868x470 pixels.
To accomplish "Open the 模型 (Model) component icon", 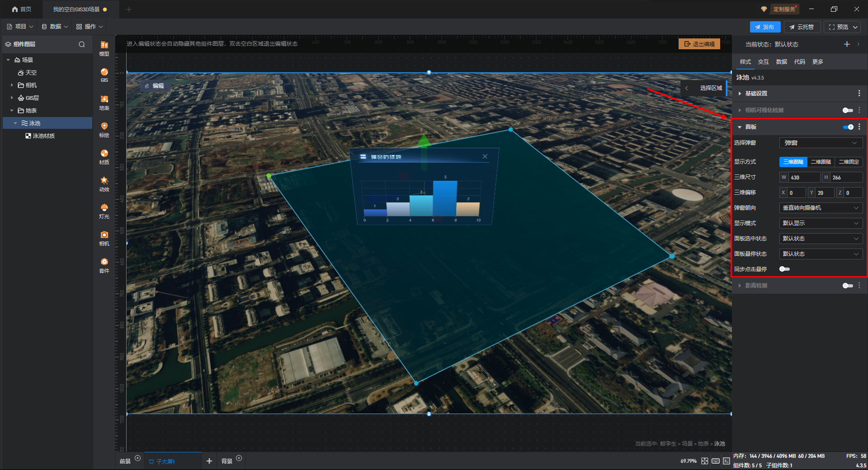I will 104,48.
